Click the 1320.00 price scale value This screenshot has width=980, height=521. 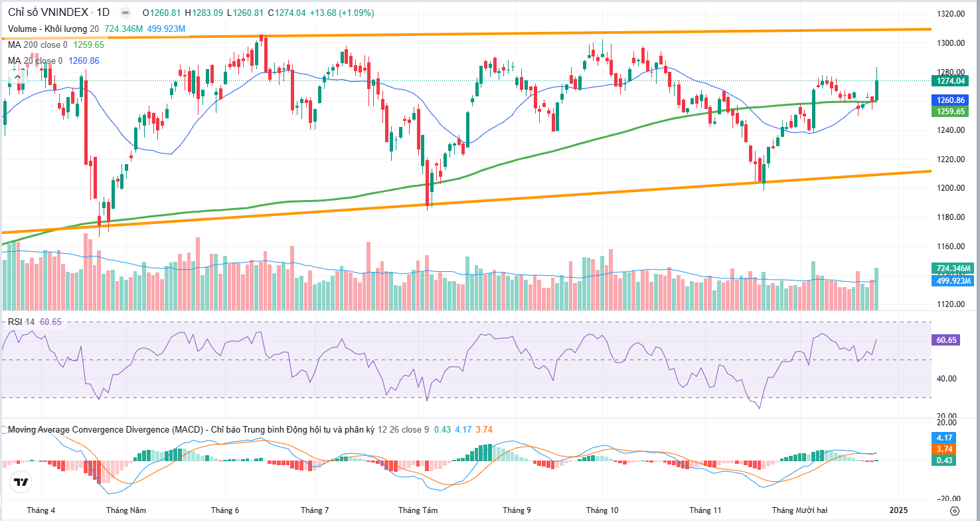(949, 14)
